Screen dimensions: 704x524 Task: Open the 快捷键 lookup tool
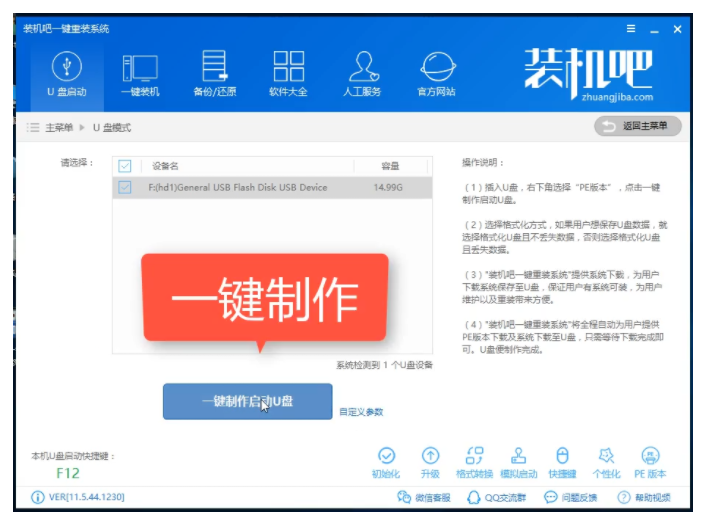(x=562, y=462)
